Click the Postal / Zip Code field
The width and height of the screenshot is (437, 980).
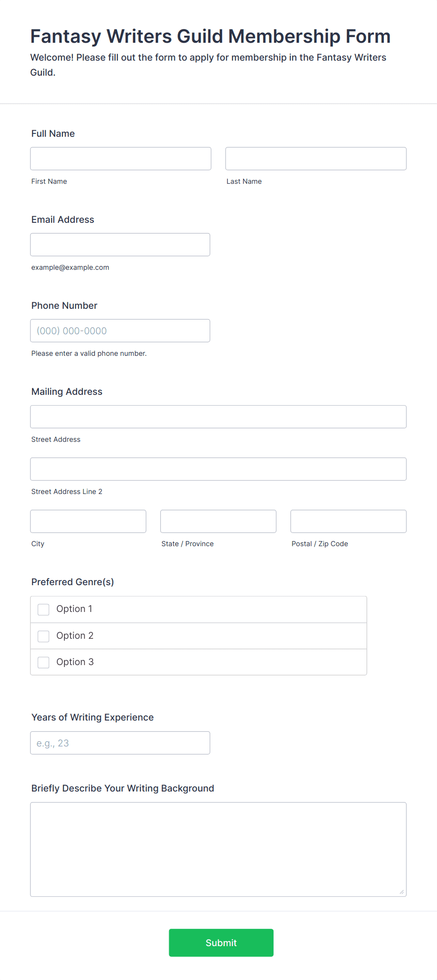coord(349,521)
